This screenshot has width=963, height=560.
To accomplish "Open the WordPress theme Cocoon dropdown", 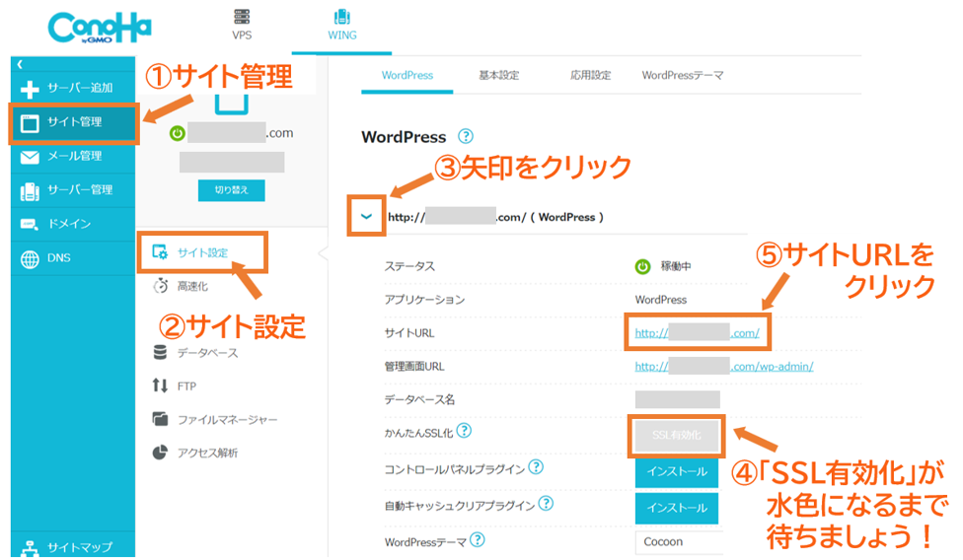I will click(679, 541).
